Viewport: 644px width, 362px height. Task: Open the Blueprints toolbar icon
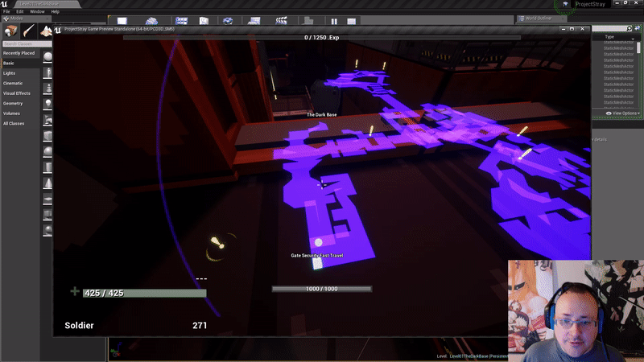click(x=254, y=21)
